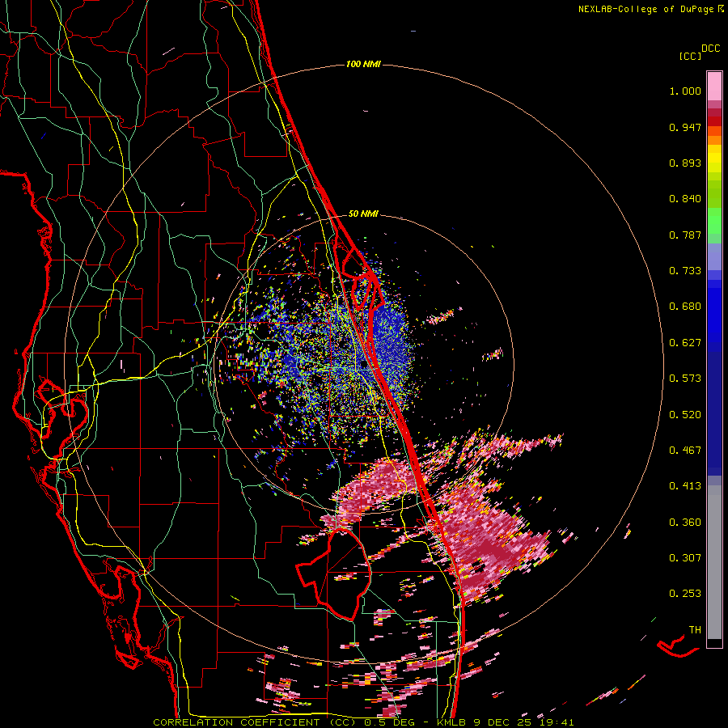The width and height of the screenshot is (728, 728).
Task: Click the KMLB radar site marker
Action: tap(362, 366)
